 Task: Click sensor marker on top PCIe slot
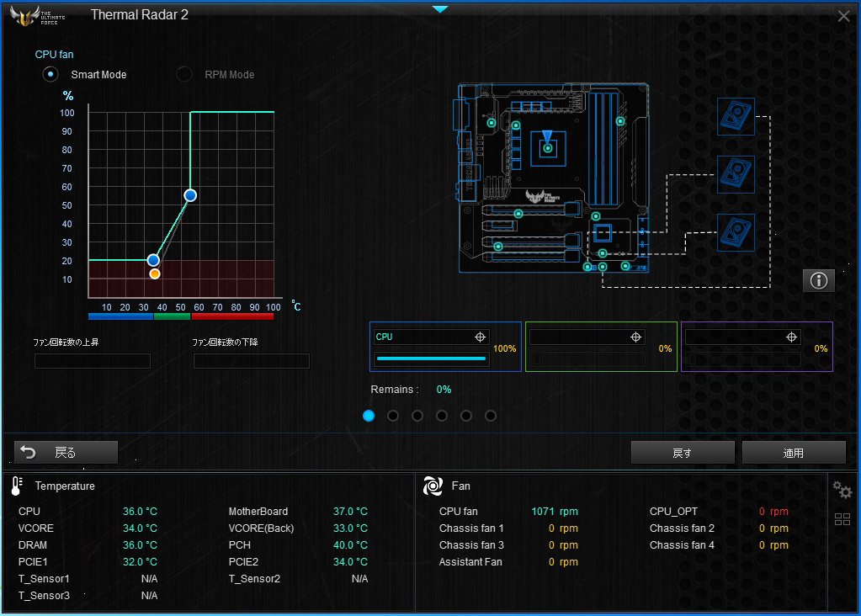click(518, 214)
